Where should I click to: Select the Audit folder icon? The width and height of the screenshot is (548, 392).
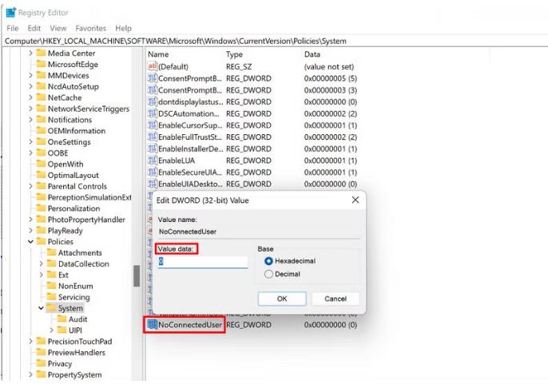point(62,319)
